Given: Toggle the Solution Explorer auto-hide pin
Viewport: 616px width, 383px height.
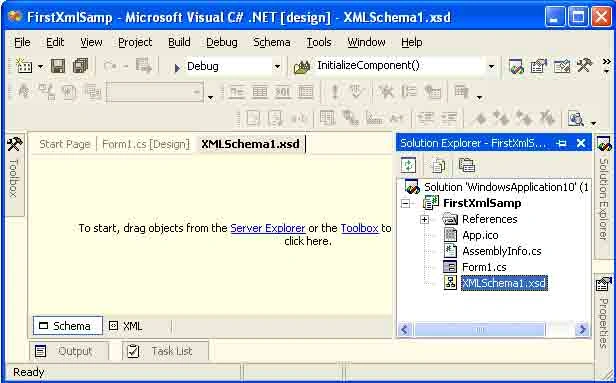Looking at the screenshot, I should click(561, 143).
